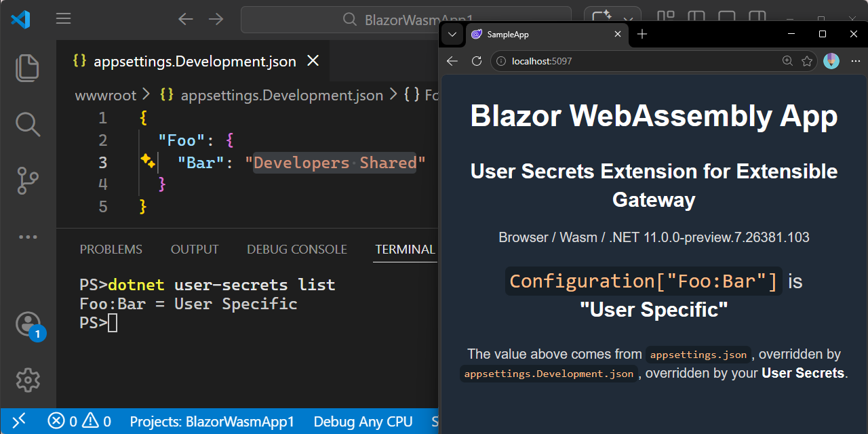Screen dimensions: 868x434
Task: Go forward in VS Code editor history
Action: click(216, 19)
